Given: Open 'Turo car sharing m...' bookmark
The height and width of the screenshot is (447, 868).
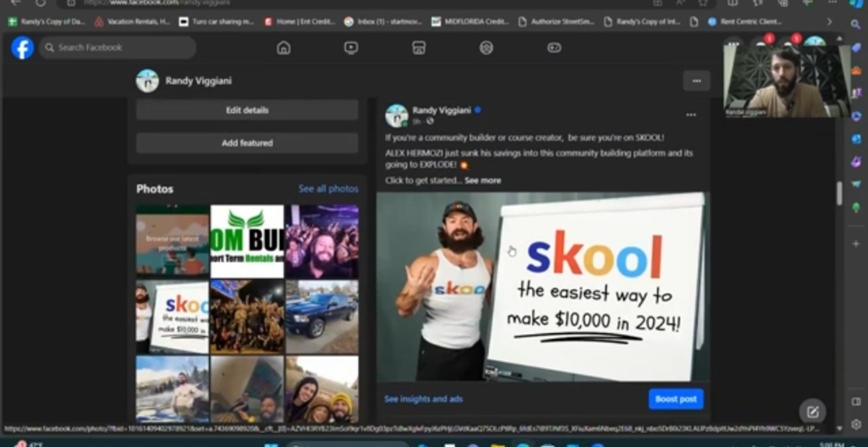Looking at the screenshot, I should pos(218,21).
